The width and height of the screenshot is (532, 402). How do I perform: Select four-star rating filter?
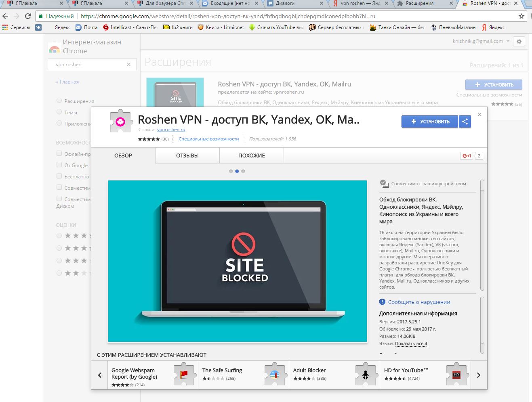click(59, 248)
